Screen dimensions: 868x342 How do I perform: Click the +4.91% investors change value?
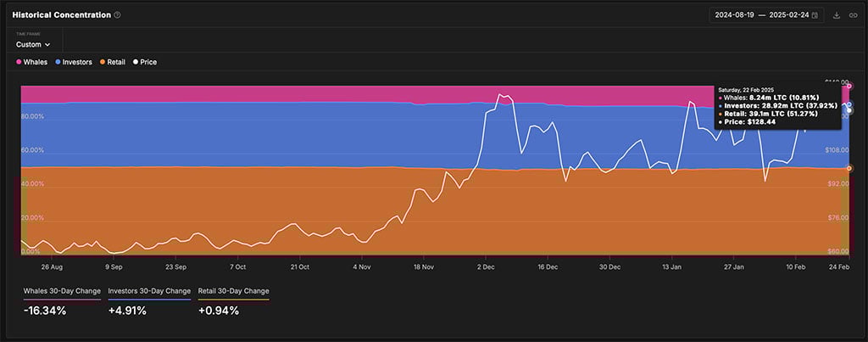click(127, 311)
